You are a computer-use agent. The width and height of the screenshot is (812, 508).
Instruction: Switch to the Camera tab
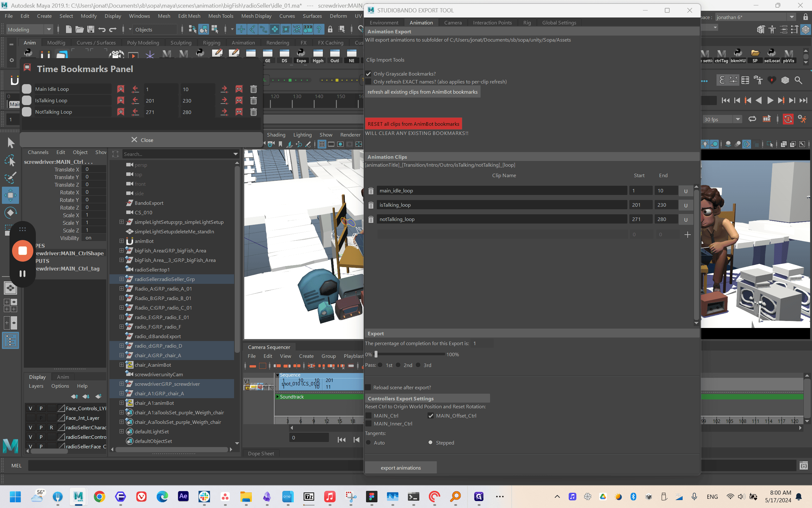[453, 23]
